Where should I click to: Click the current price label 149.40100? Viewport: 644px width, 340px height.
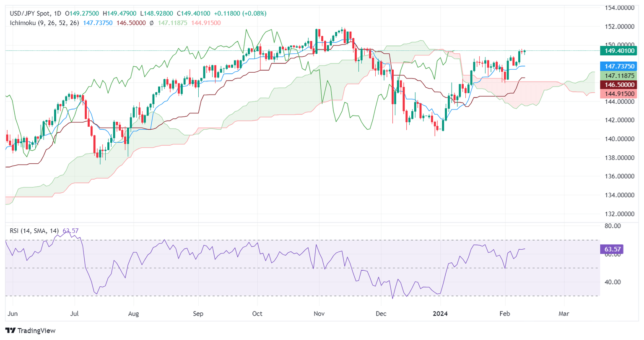[x=618, y=51]
